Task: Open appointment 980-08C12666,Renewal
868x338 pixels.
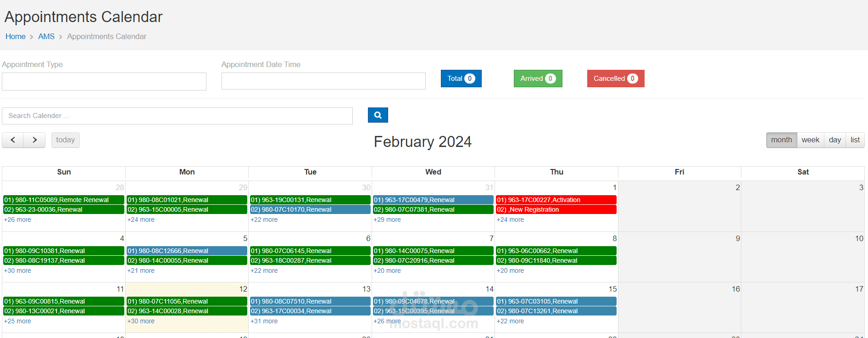Action: point(187,251)
